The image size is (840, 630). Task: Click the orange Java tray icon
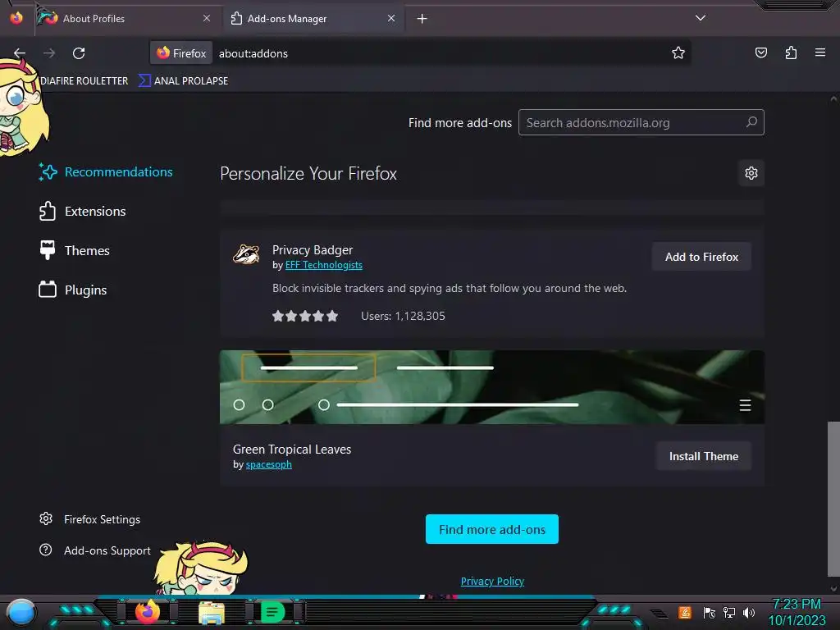684,612
